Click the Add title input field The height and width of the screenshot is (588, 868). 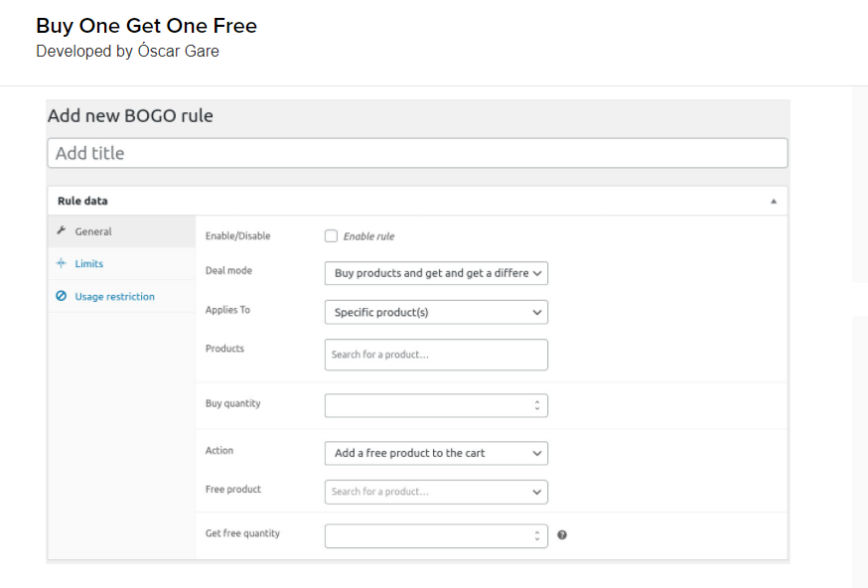(x=417, y=153)
